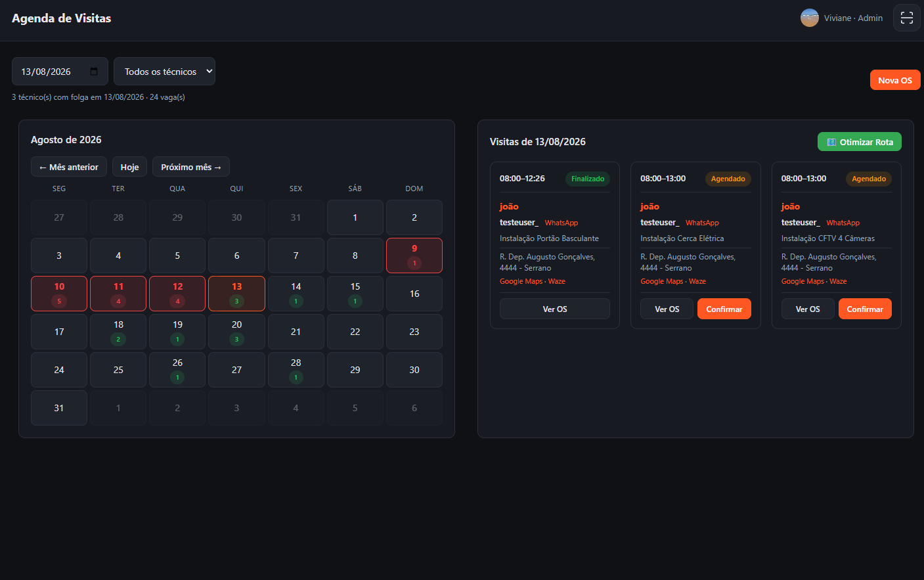Image resolution: width=924 pixels, height=580 pixels.
Task: Open WhatsApp link on CFTV 4 Câmeras card
Action: (843, 223)
